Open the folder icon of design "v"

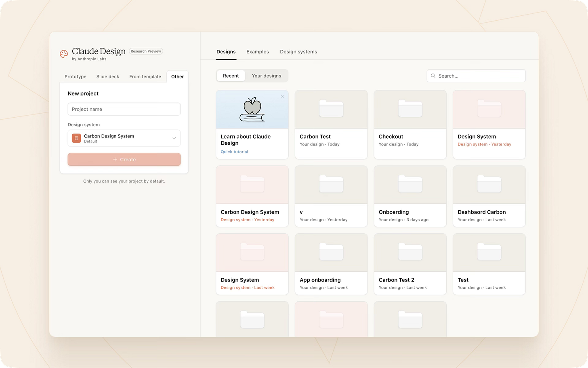[331, 184]
